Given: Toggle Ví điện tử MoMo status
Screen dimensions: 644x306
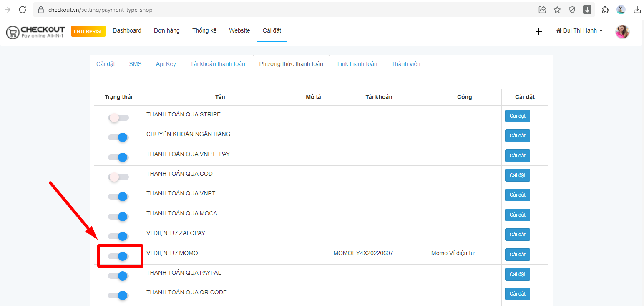Looking at the screenshot, I should click(x=118, y=256).
